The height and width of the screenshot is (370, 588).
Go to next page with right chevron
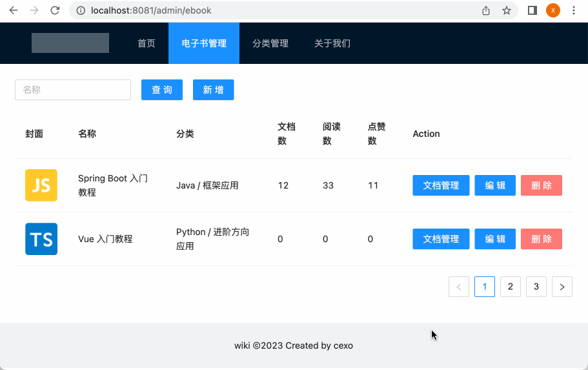562,287
